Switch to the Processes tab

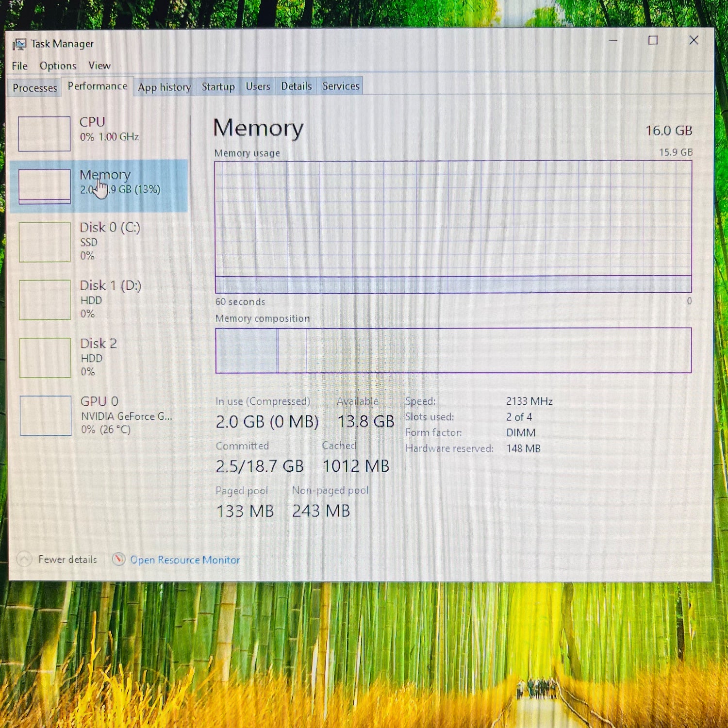click(34, 88)
